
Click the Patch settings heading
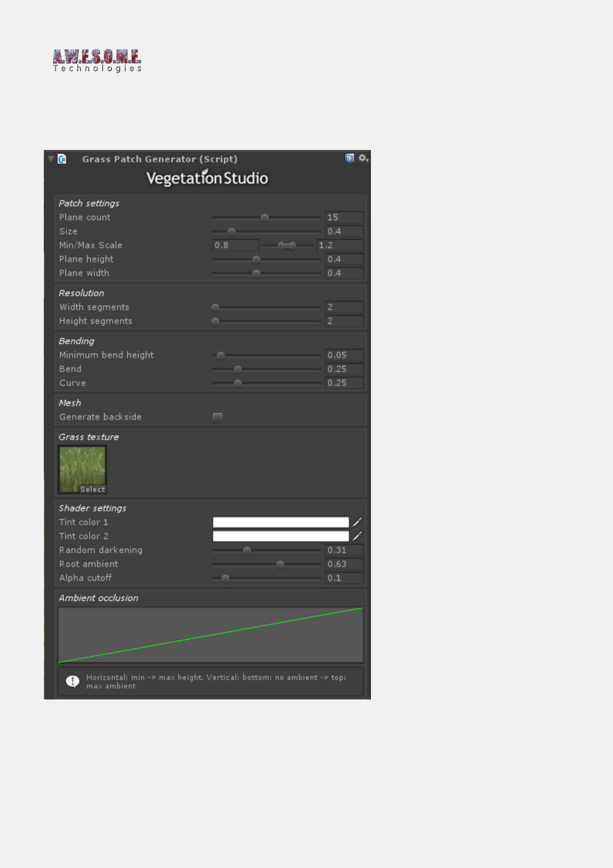(89, 204)
